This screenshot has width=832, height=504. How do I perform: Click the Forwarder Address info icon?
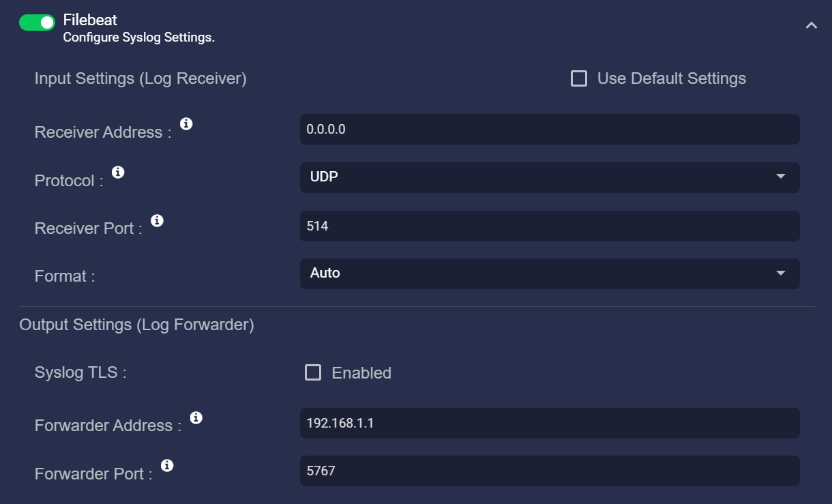coord(196,417)
